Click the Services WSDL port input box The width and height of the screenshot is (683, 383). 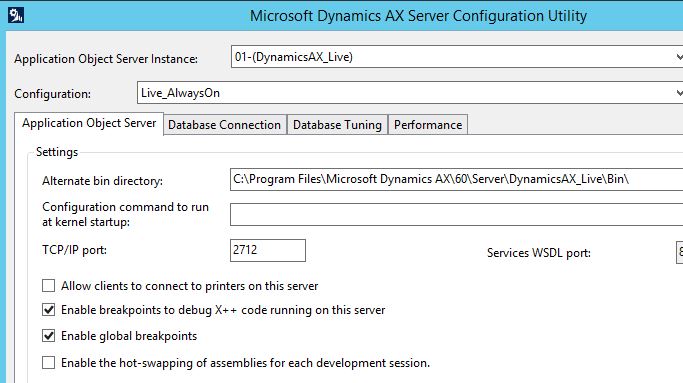680,252
